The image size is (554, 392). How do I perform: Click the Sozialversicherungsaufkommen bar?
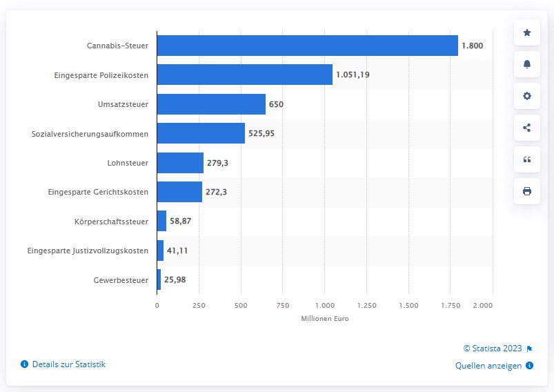click(x=201, y=133)
